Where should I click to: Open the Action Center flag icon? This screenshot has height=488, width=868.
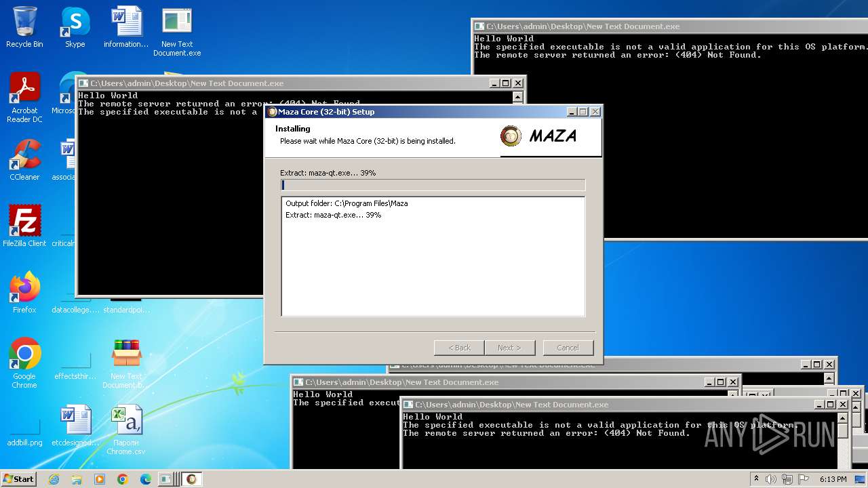(x=804, y=479)
